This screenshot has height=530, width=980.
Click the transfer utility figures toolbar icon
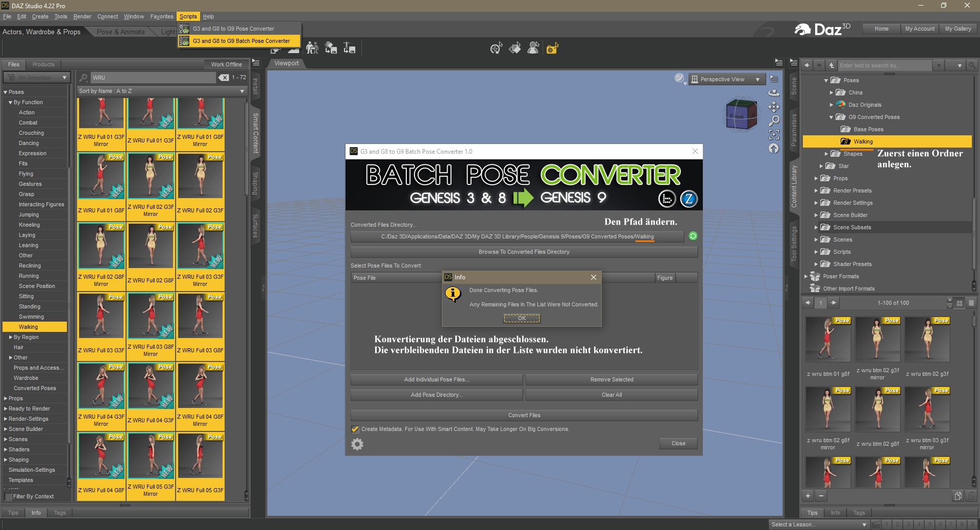(312, 48)
